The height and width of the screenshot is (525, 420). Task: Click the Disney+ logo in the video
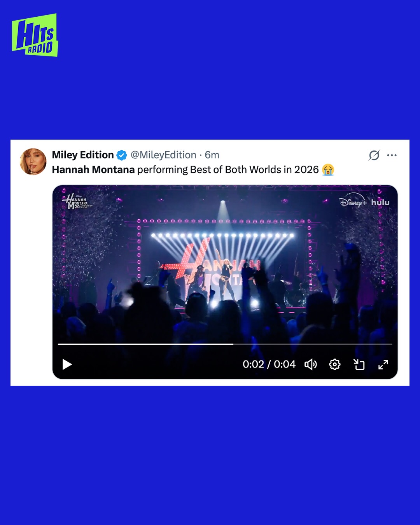pyautogui.click(x=353, y=201)
